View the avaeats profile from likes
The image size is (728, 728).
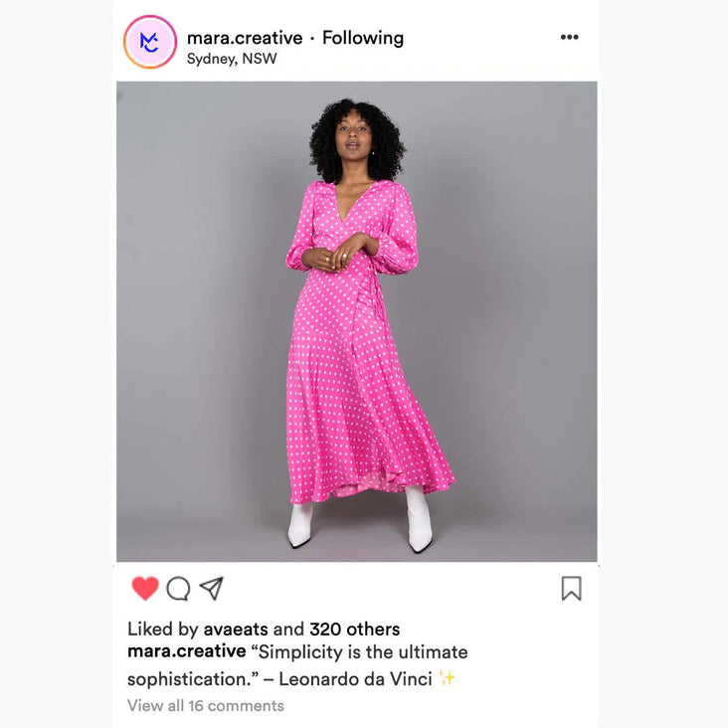[236, 630]
